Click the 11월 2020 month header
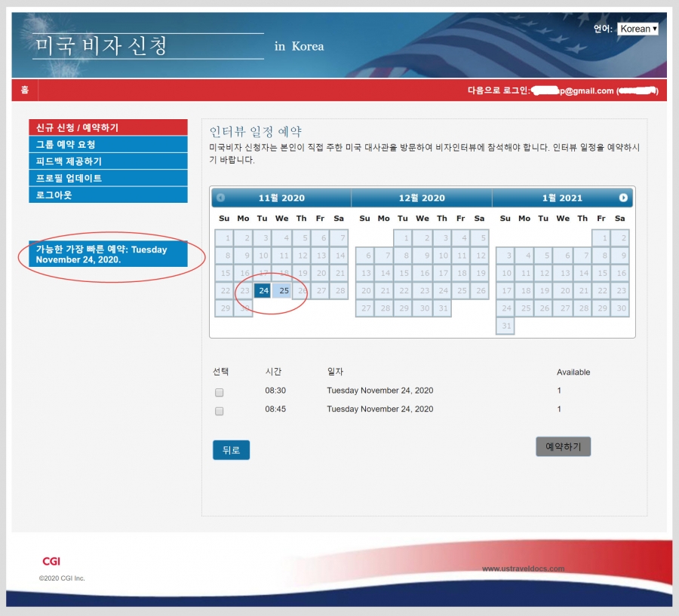The height and width of the screenshot is (616, 679). click(281, 198)
